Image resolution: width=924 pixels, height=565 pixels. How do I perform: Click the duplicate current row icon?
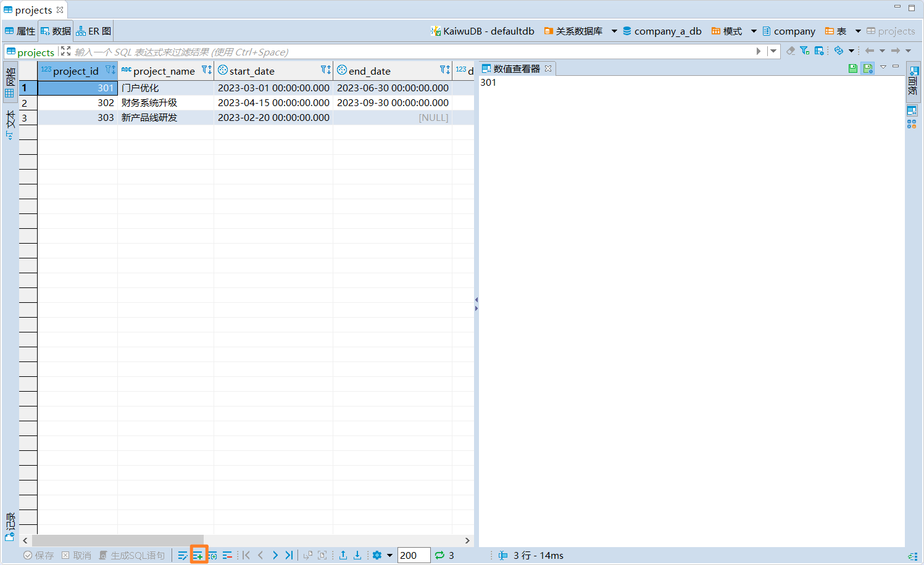tap(212, 555)
